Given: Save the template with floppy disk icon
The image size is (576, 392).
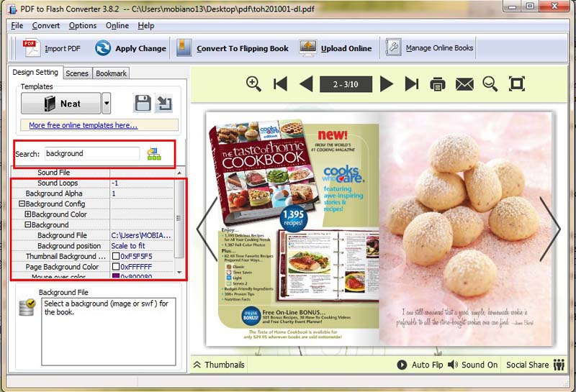Looking at the screenshot, I should (x=143, y=103).
